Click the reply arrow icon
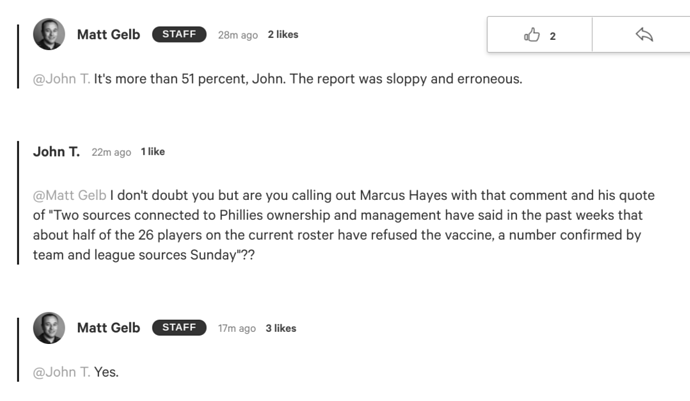Viewport: 690px width, 401px height. pyautogui.click(x=644, y=35)
